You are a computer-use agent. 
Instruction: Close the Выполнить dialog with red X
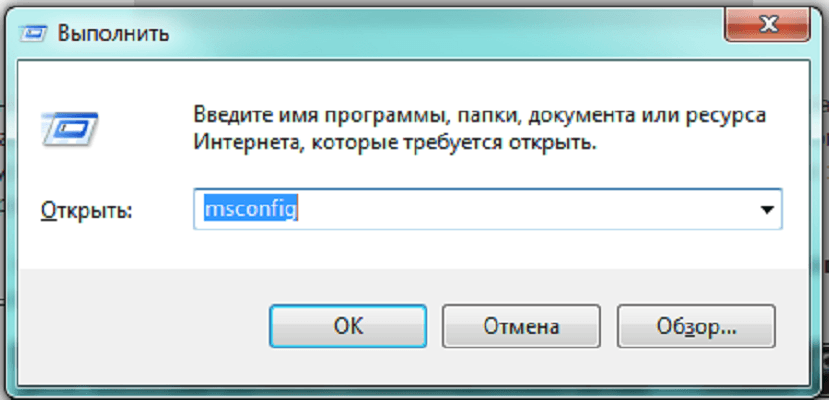(767, 26)
